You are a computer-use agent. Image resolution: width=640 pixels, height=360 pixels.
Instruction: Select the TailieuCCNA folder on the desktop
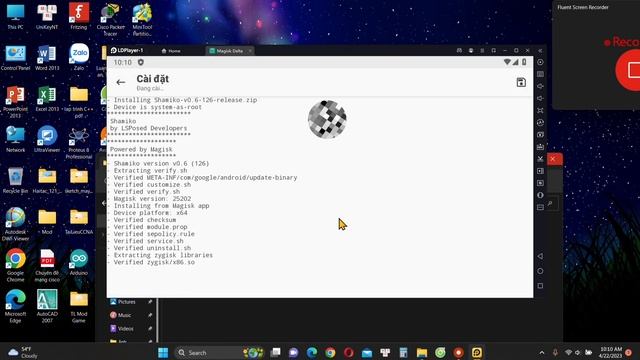click(79, 222)
